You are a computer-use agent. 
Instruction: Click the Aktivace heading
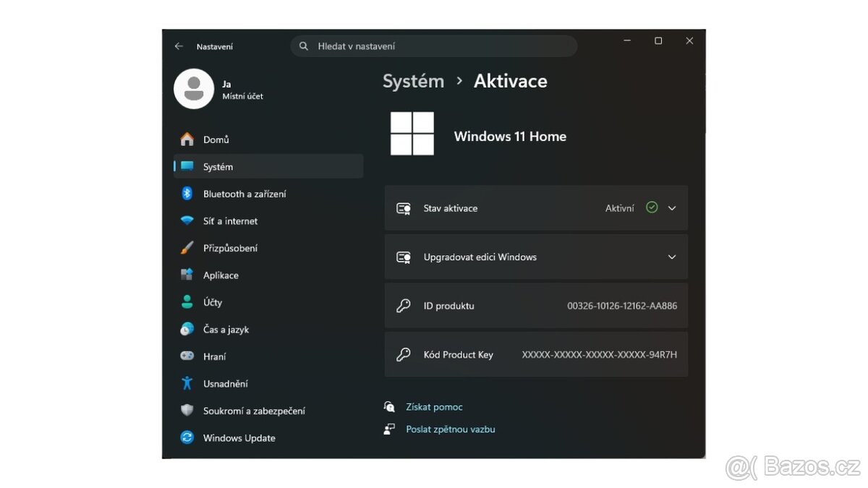511,81
